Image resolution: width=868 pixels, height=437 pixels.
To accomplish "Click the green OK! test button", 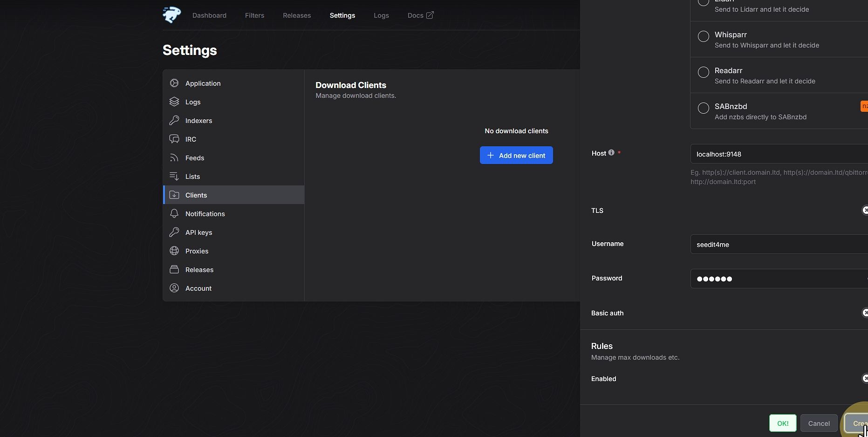I will point(783,423).
